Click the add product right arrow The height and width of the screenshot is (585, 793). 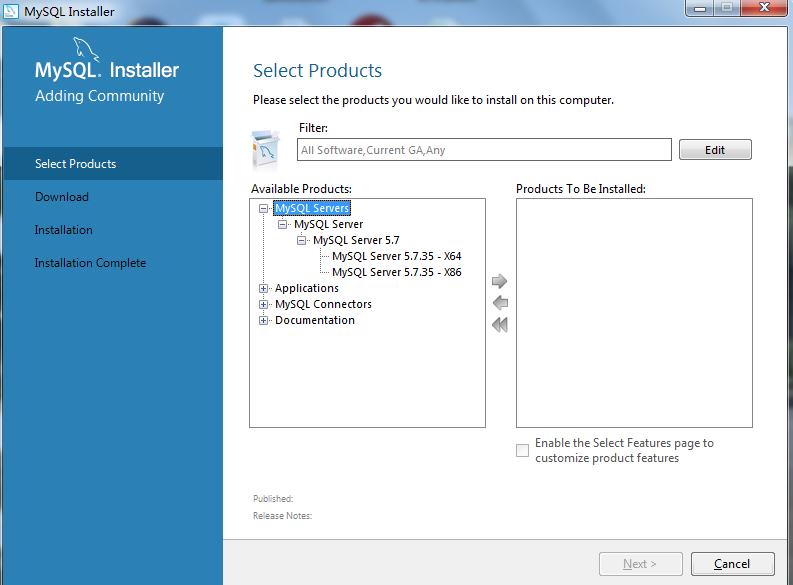499,281
